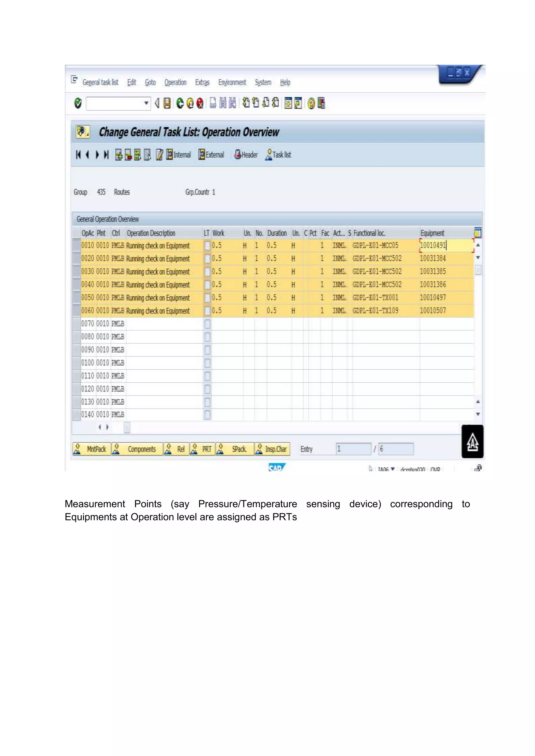Click the table column settings icon
The height and width of the screenshot is (756, 535).
click(478, 233)
